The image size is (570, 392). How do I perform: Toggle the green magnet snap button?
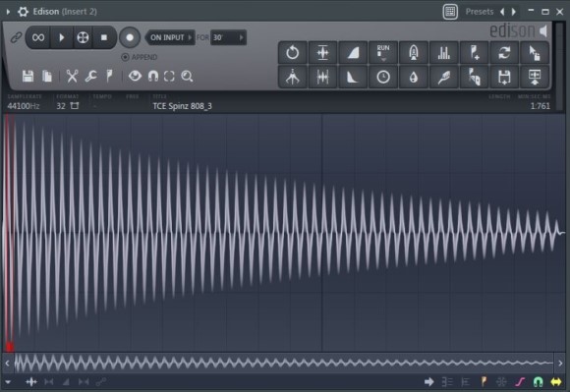pos(538,382)
